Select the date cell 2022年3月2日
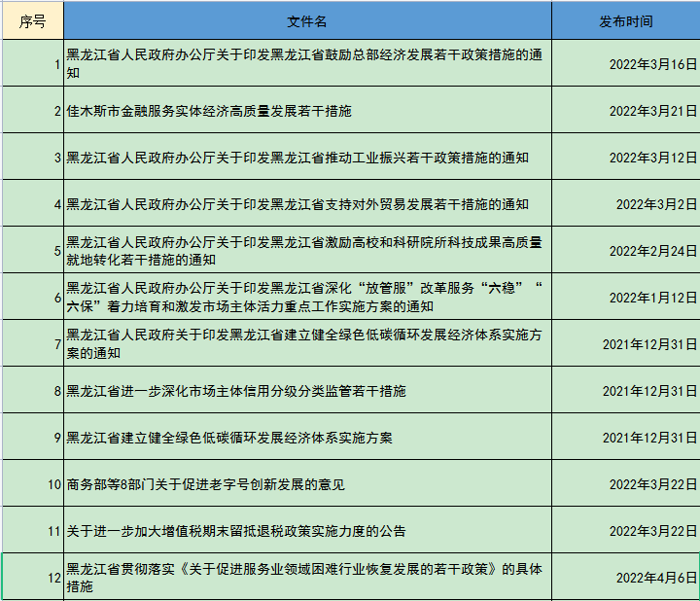The image size is (700, 601). pos(625,204)
